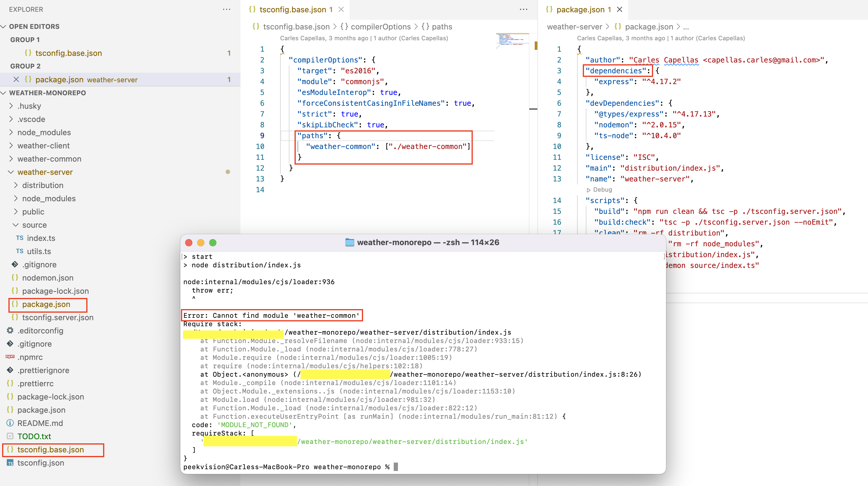Open Explorer more actions ellipsis menu
This screenshot has width=868, height=486.
tap(226, 9)
